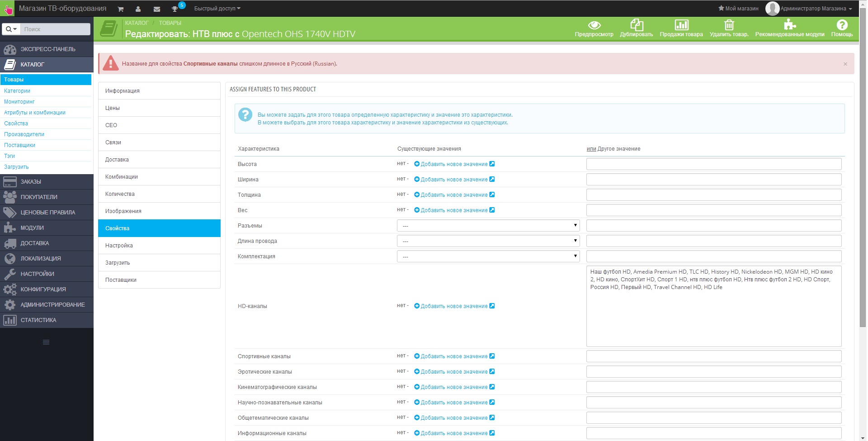Open the Изображения product tab

[x=159, y=211]
